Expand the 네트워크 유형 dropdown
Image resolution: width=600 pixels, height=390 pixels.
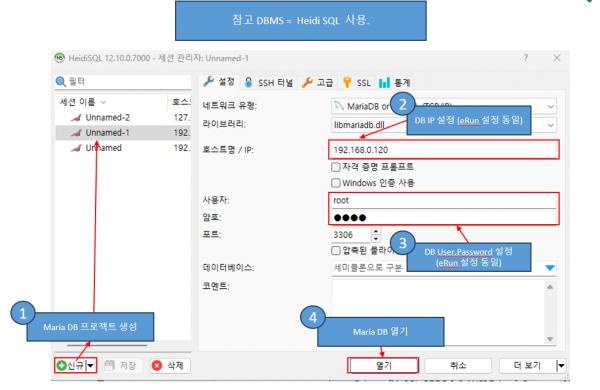pyautogui.click(x=550, y=106)
